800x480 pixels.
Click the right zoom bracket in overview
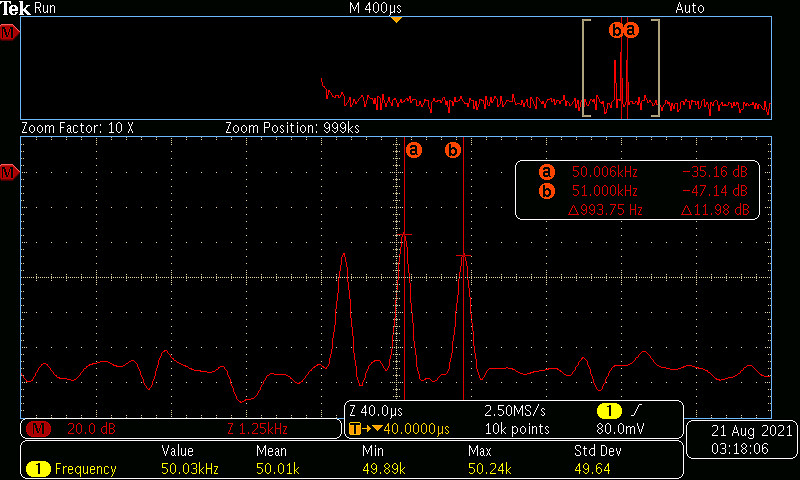tap(656, 68)
